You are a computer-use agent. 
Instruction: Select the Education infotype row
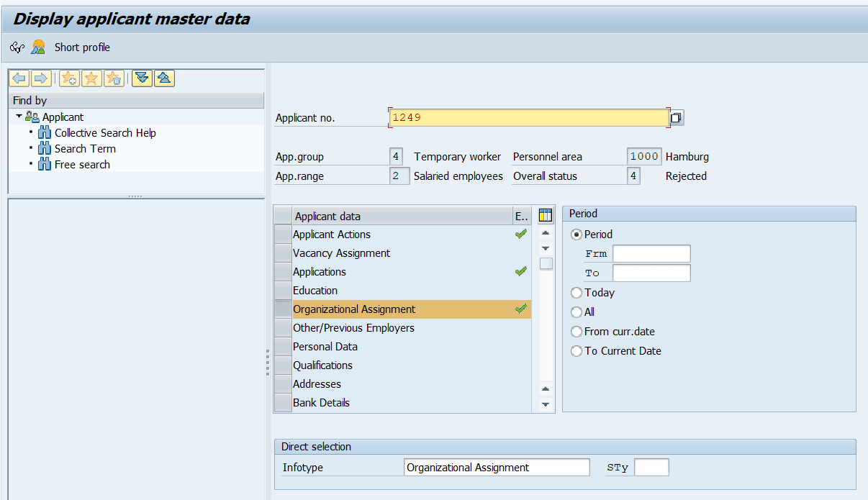[315, 290]
